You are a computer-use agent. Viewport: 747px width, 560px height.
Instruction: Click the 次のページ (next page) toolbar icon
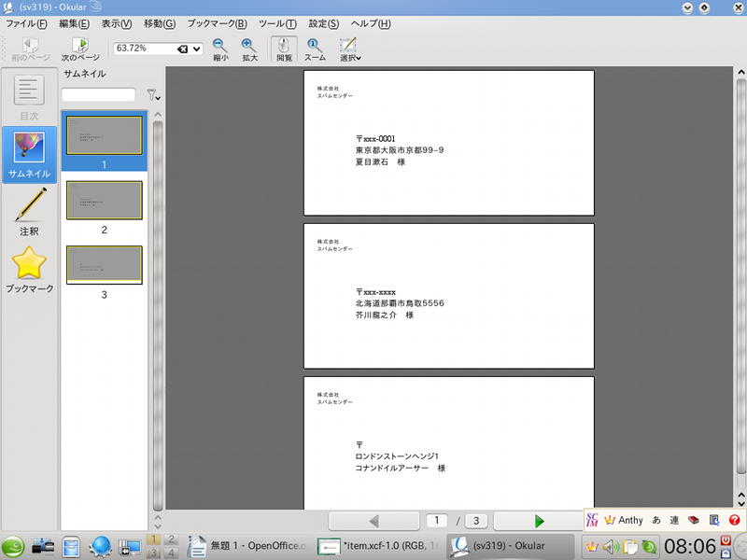pyautogui.click(x=80, y=49)
